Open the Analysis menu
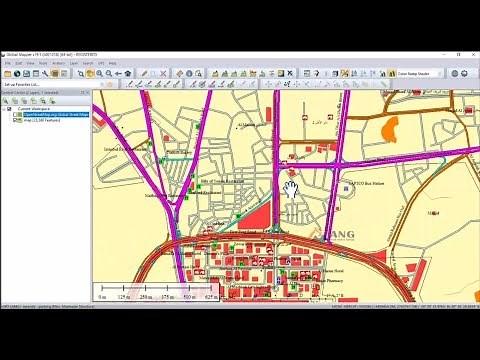 (x=59, y=63)
